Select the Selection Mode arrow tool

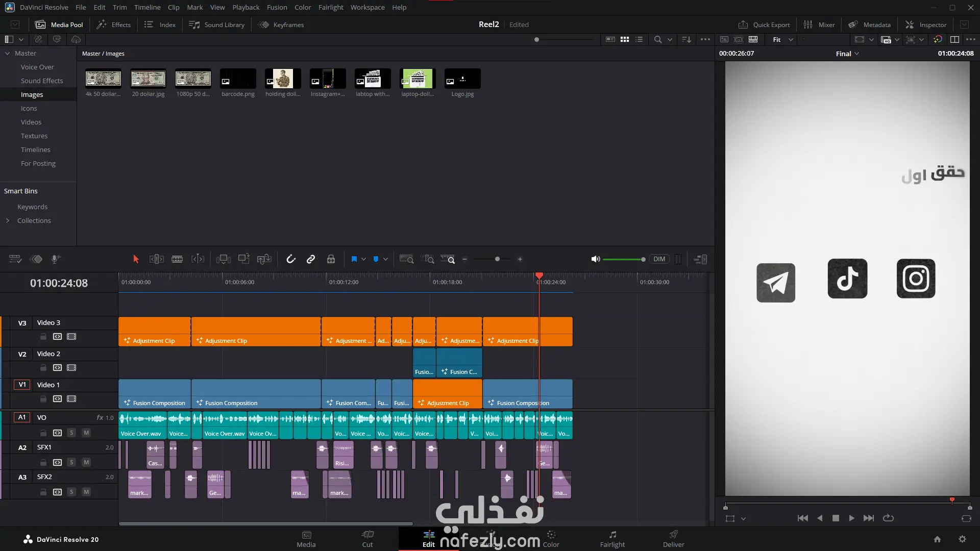(136, 259)
